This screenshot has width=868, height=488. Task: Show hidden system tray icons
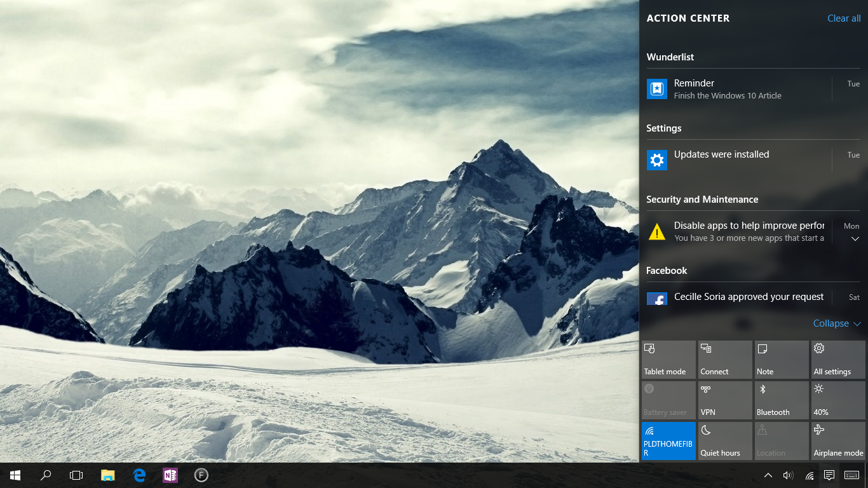click(768, 475)
